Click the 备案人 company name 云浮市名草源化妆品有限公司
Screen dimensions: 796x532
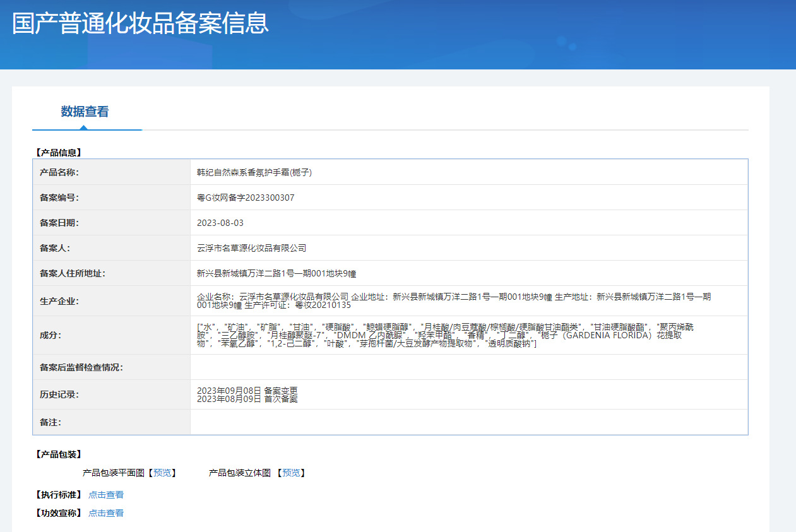coord(251,248)
